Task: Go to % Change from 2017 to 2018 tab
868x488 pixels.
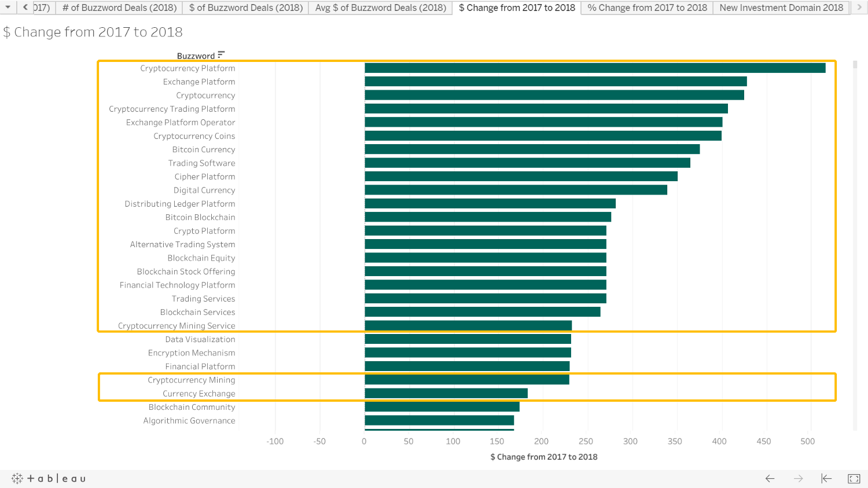Action: click(647, 8)
